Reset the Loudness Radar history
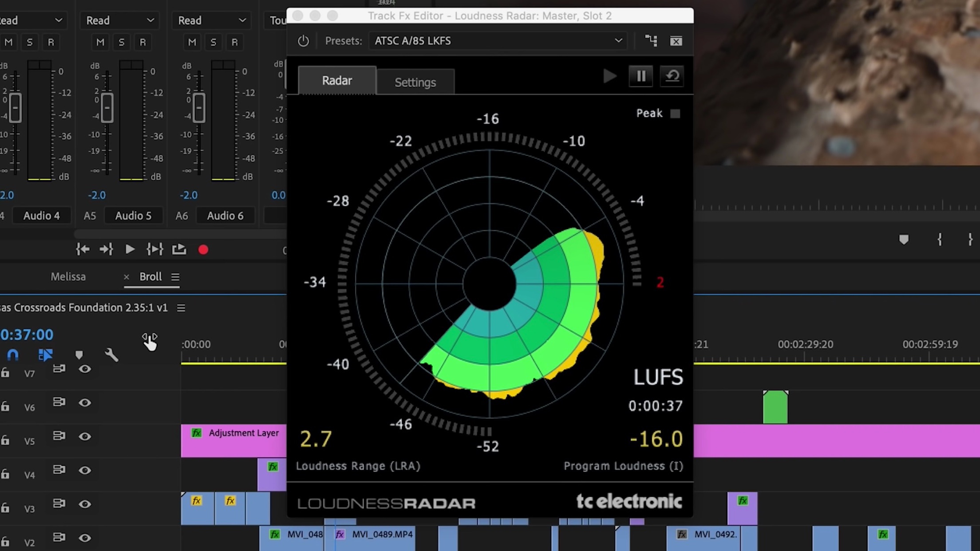Viewport: 980px width, 551px height. (672, 76)
